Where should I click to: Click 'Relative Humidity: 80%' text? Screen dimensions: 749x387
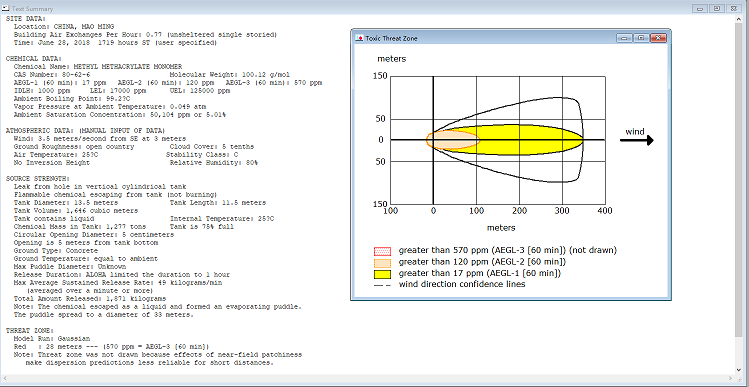[x=214, y=163]
